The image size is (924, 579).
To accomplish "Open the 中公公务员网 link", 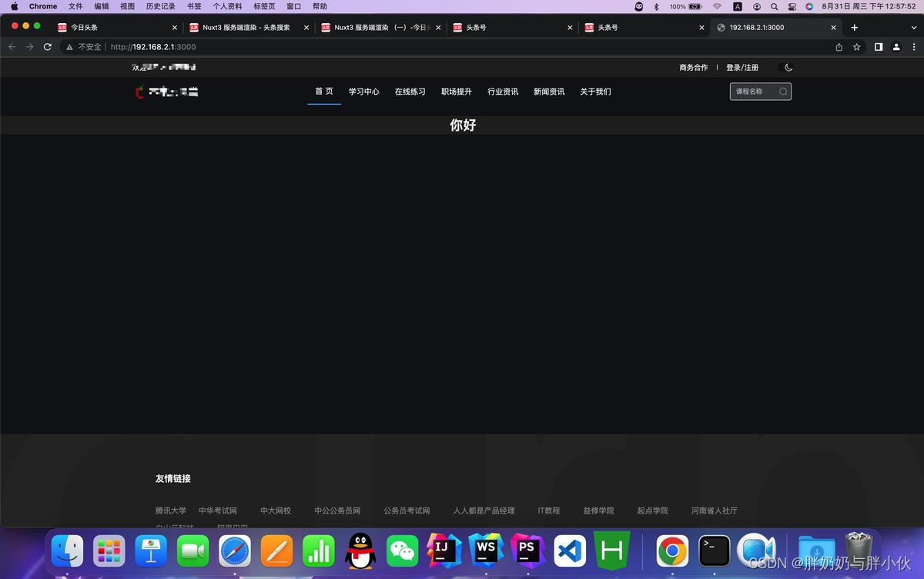I will click(x=337, y=510).
